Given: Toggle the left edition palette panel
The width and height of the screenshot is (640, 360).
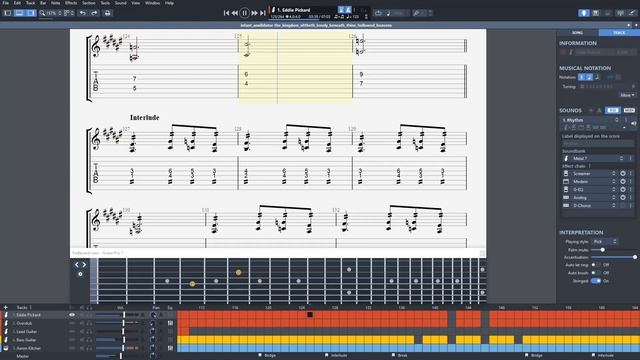Looking at the screenshot, I should (8, 13).
